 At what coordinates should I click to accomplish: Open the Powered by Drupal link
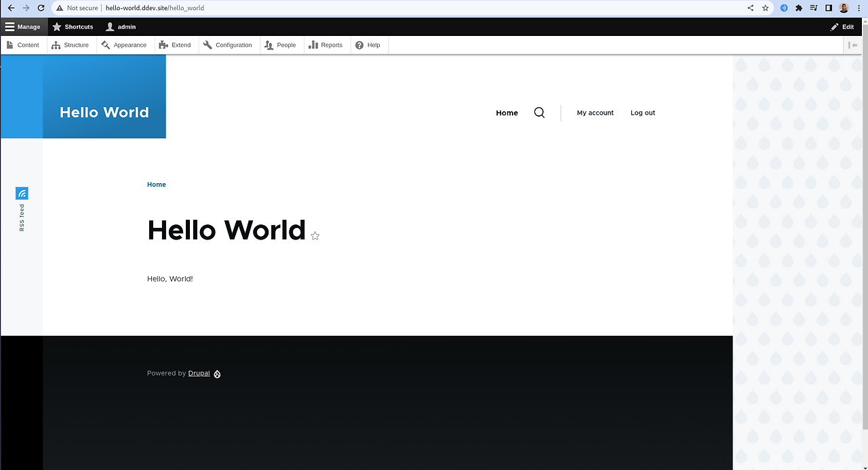tap(199, 373)
